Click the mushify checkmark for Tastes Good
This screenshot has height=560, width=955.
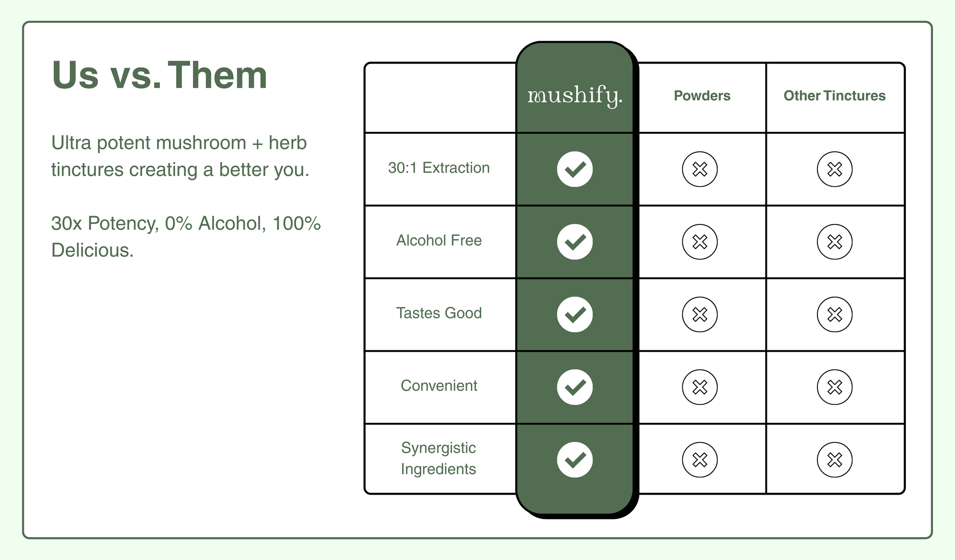pos(575,314)
